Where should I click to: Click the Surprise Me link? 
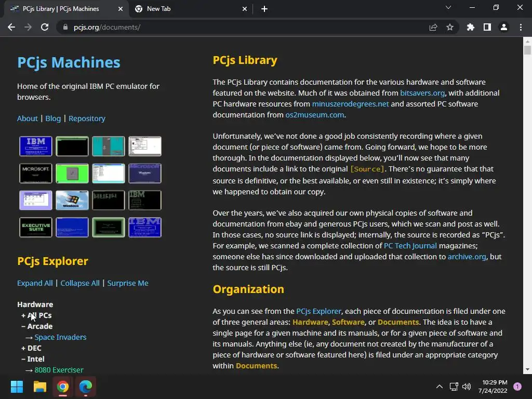[x=128, y=283]
